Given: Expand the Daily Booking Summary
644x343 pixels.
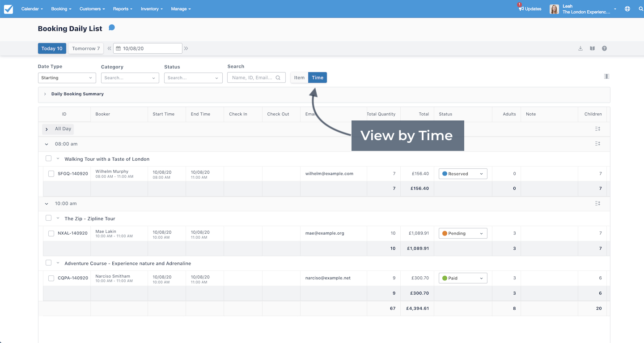Looking at the screenshot, I should click(x=45, y=94).
